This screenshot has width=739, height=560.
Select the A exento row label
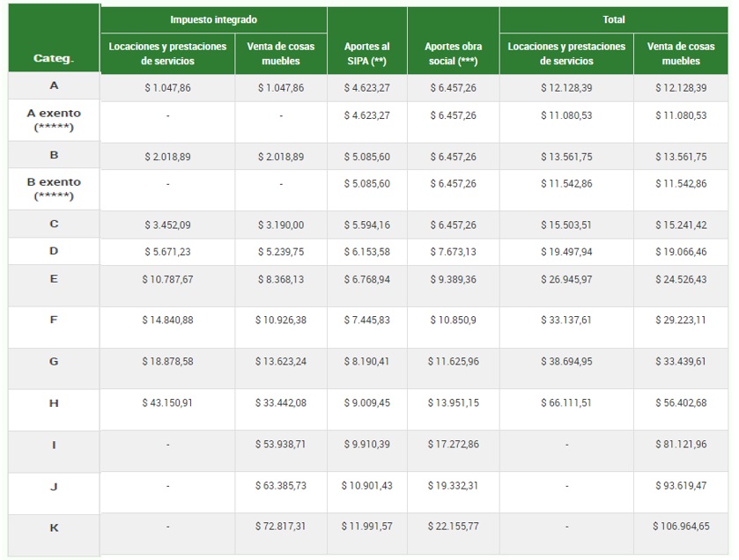click(54, 121)
